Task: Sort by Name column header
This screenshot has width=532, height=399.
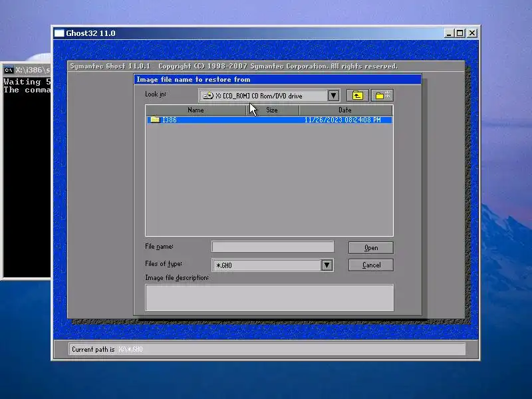Action: (196, 110)
